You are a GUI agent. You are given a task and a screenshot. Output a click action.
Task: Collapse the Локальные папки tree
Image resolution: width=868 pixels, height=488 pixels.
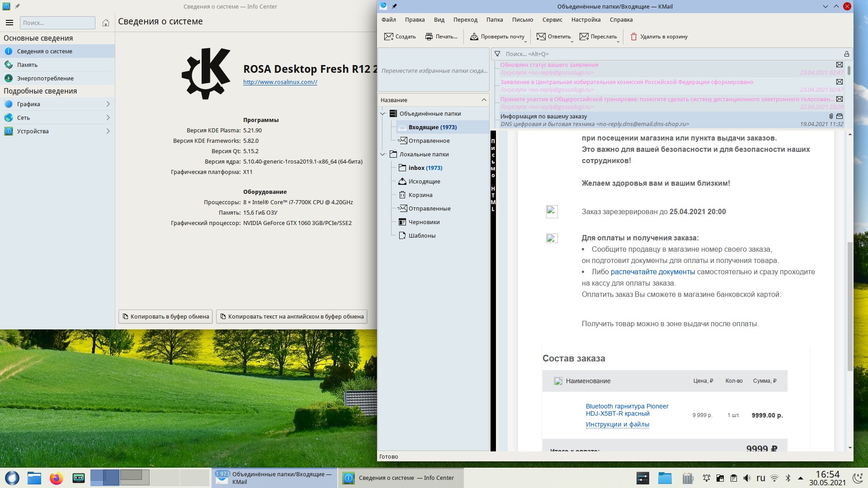[x=383, y=154]
